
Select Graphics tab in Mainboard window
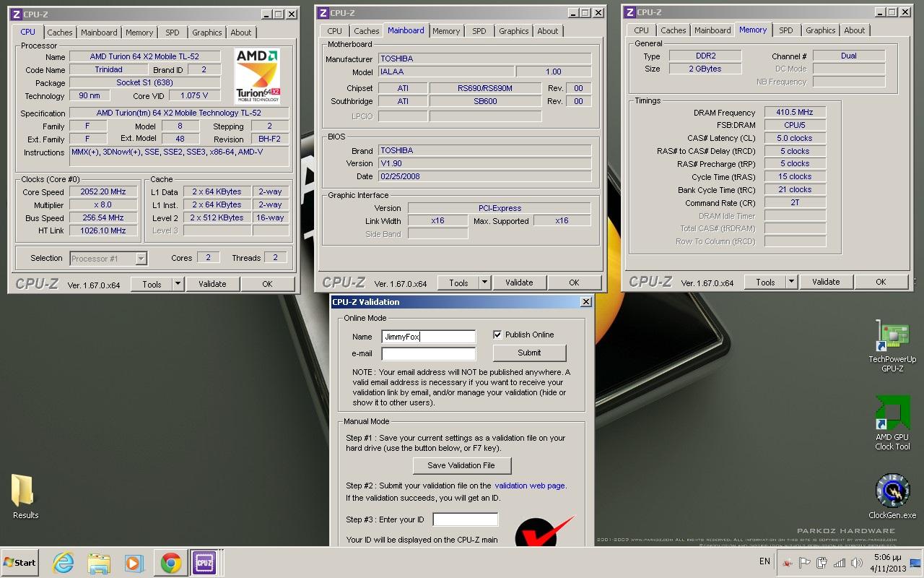point(514,31)
